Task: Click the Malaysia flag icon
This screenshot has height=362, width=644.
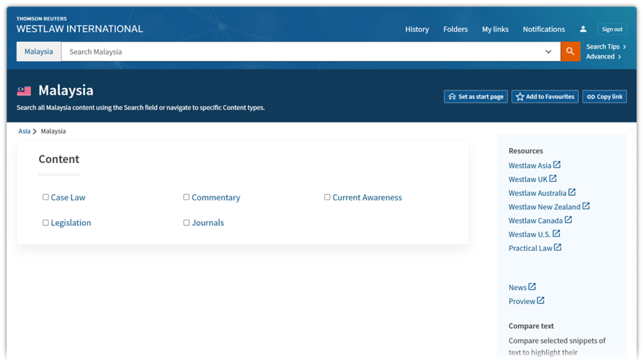Action: coord(24,91)
